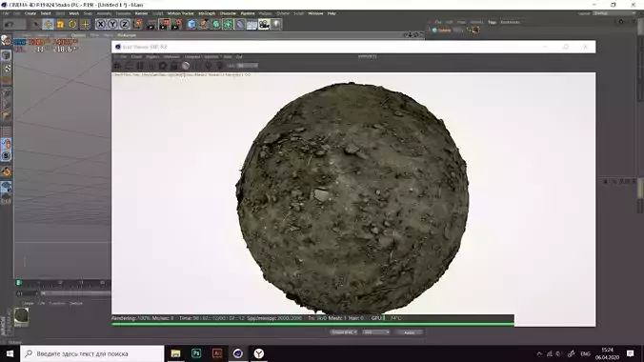Screen dimensions: 644x362
Task: Add a Light object
Action: coord(276,24)
